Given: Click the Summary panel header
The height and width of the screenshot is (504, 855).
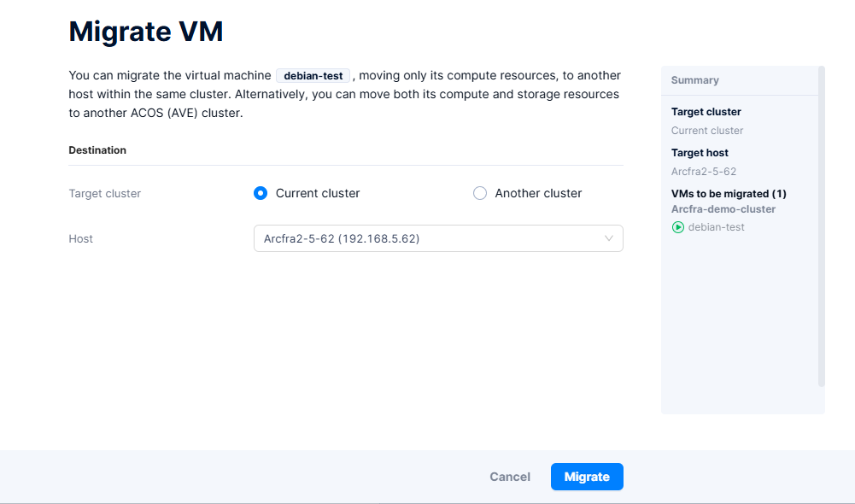Looking at the screenshot, I should pyautogui.click(x=695, y=80).
